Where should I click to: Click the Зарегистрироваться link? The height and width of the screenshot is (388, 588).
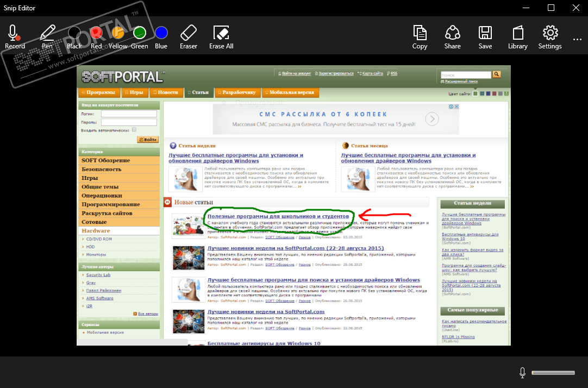tap(336, 73)
